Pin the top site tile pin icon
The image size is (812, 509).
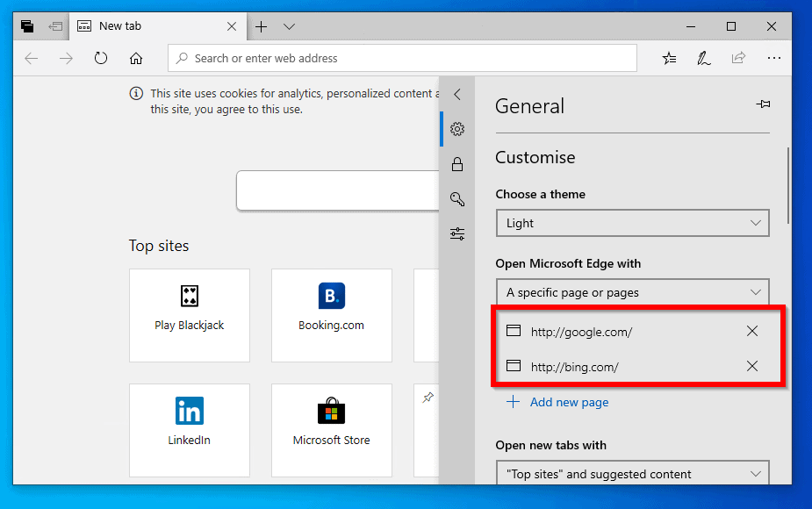coord(428,398)
